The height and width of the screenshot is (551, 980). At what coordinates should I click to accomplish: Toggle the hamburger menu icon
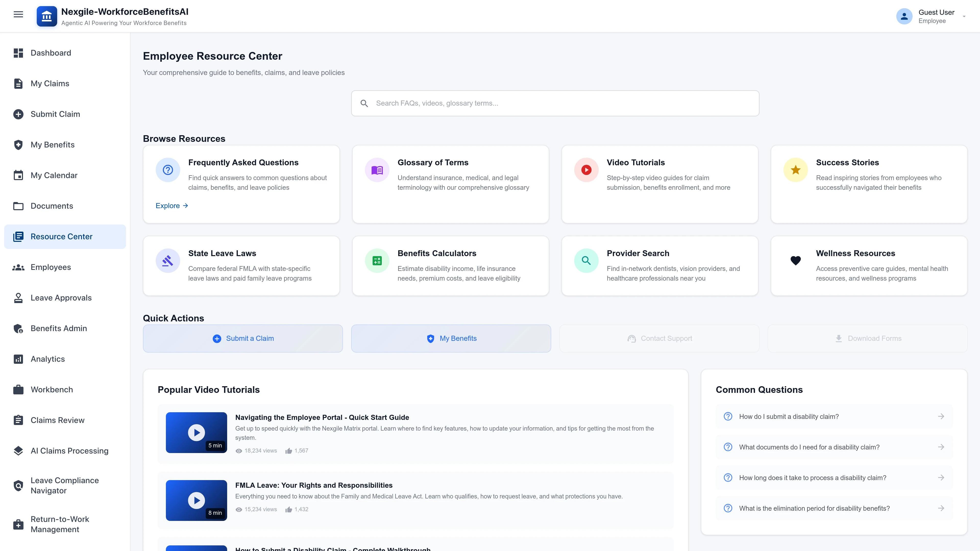18,15
